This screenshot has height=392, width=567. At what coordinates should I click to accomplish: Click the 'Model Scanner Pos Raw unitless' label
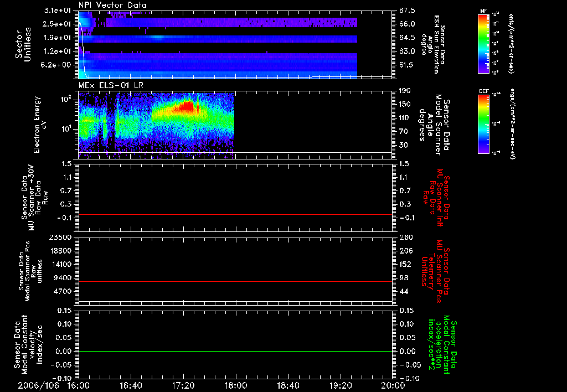pos(30,271)
